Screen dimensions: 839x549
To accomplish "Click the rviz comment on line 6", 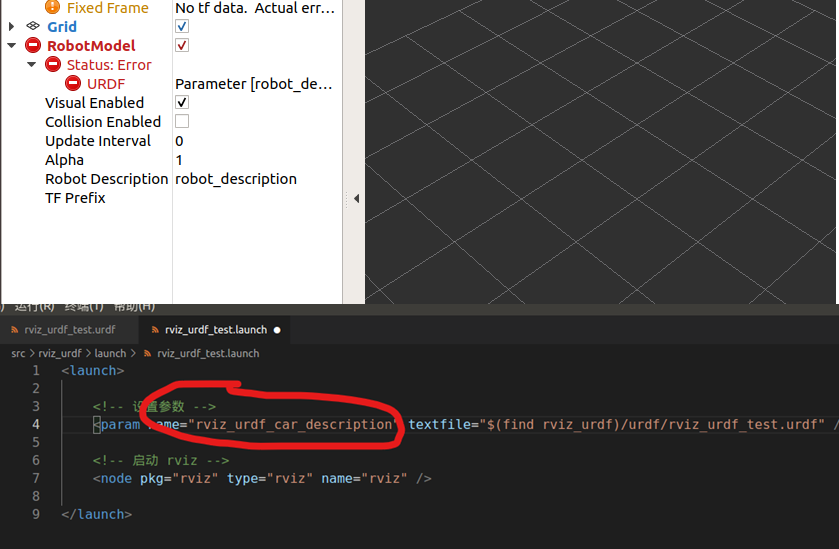I will tap(161, 460).
